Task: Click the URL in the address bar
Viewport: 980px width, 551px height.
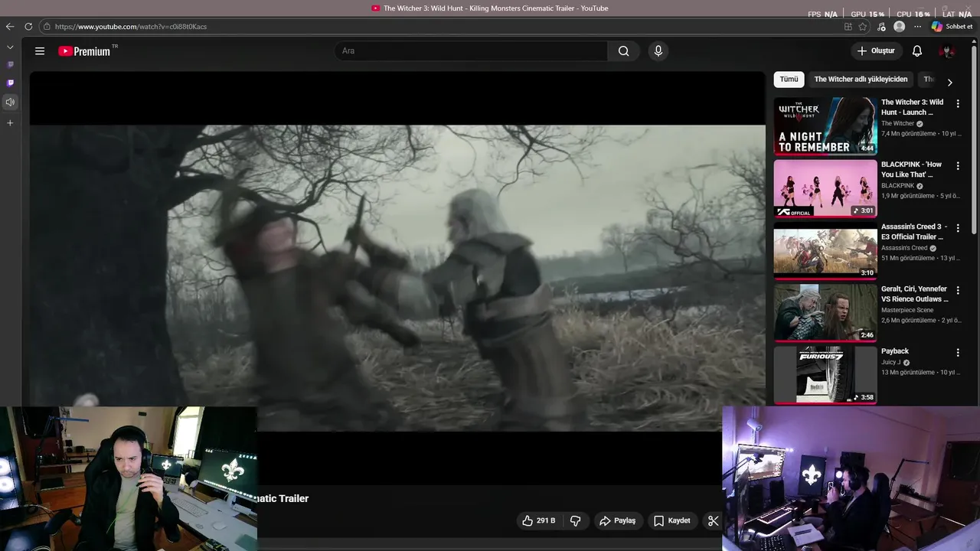Action: pyautogui.click(x=131, y=27)
